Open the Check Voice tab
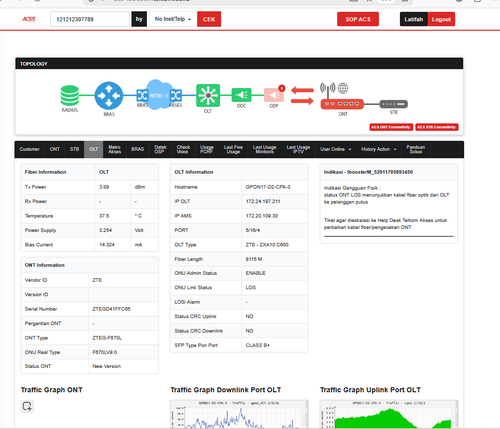 tap(183, 149)
